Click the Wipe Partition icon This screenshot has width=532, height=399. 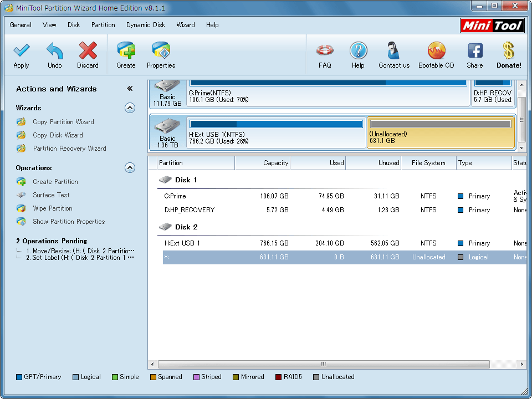pos(21,208)
